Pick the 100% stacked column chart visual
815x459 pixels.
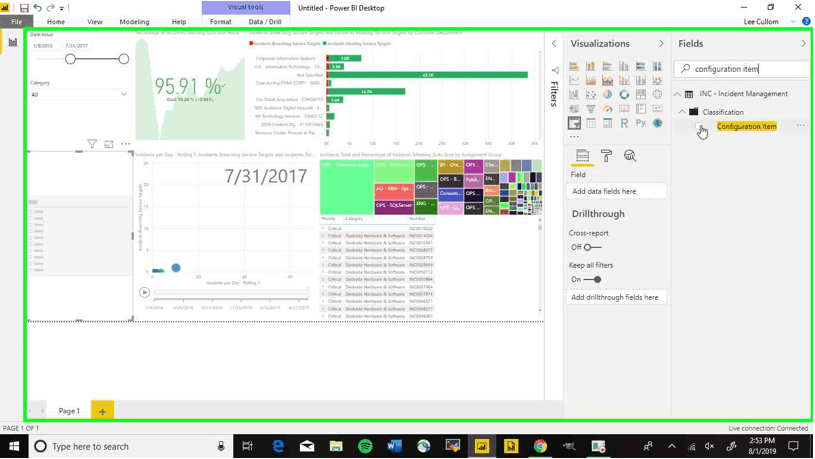pyautogui.click(x=658, y=66)
